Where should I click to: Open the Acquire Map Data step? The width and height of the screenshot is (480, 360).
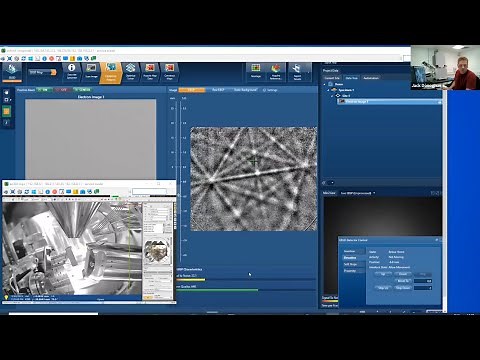(x=150, y=71)
